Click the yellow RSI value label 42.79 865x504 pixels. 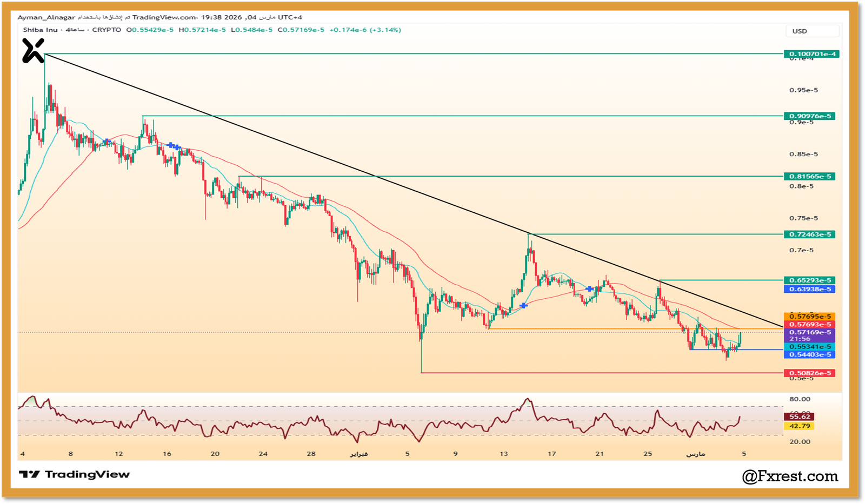tap(799, 426)
